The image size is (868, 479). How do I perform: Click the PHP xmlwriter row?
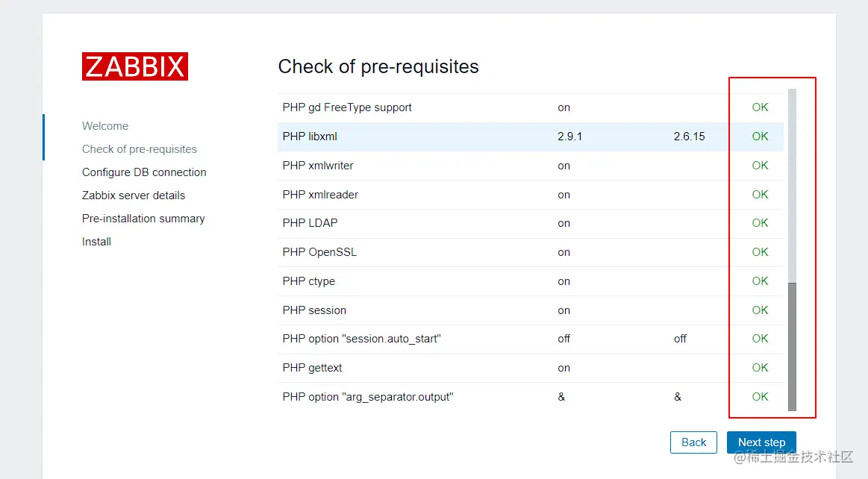pyautogui.click(x=318, y=166)
